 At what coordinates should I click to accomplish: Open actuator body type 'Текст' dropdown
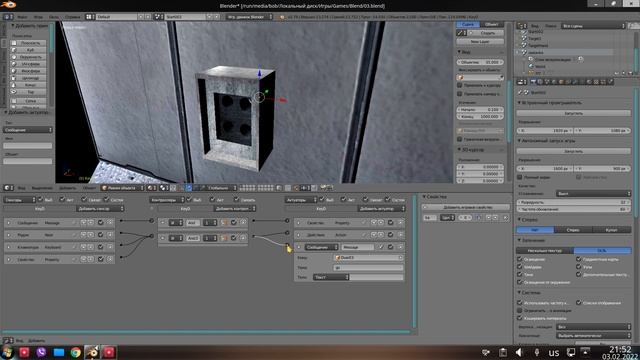(331, 277)
